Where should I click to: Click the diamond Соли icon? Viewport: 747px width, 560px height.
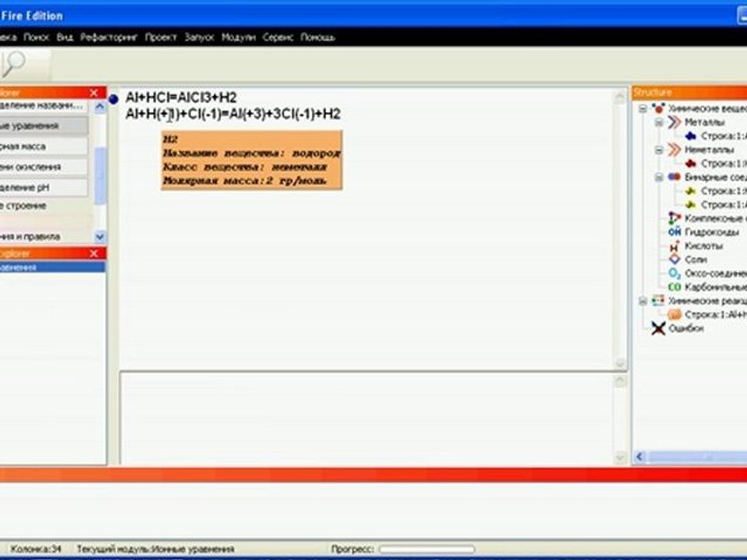click(674, 260)
